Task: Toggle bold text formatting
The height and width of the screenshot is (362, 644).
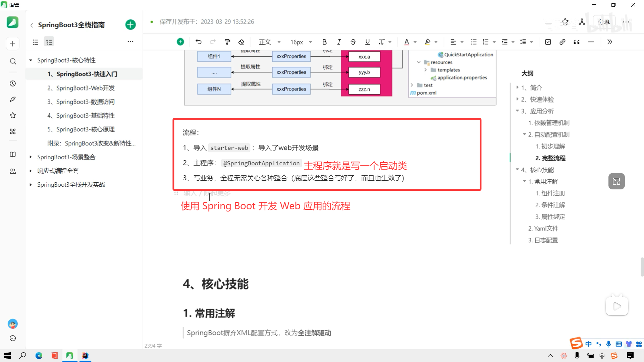Action: pos(324,42)
